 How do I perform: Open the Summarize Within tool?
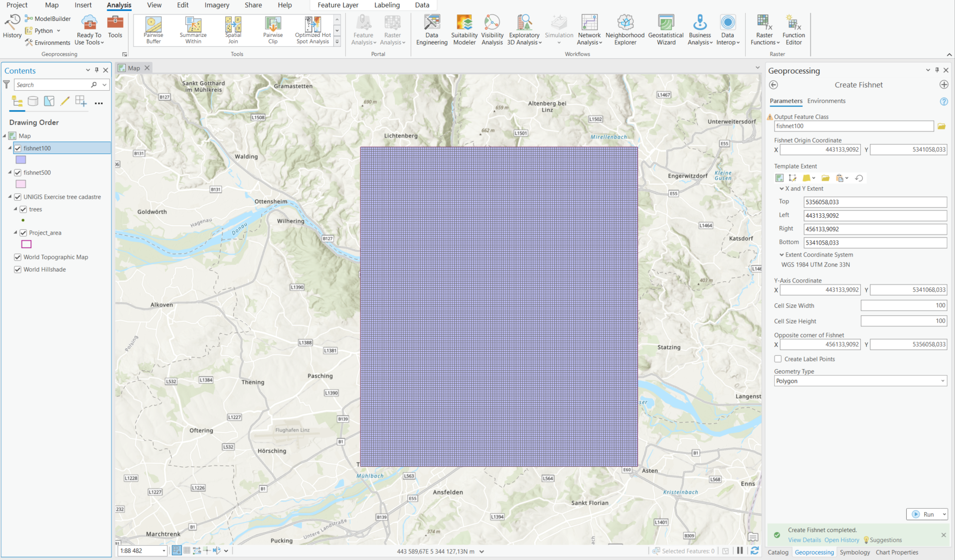[193, 30]
